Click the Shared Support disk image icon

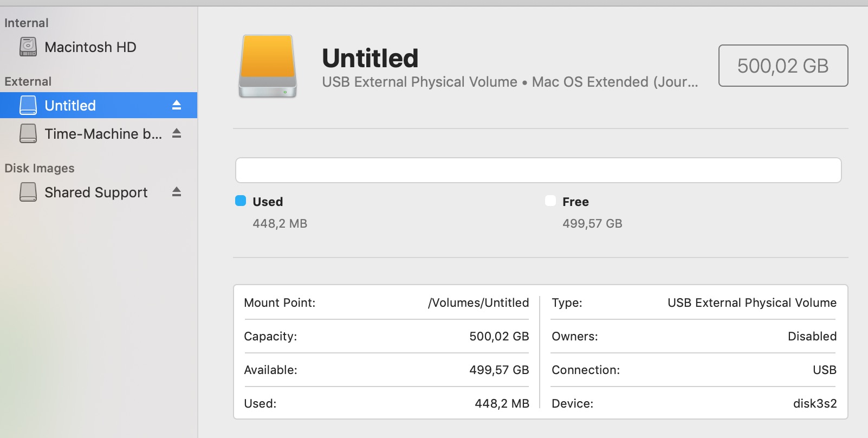click(28, 192)
